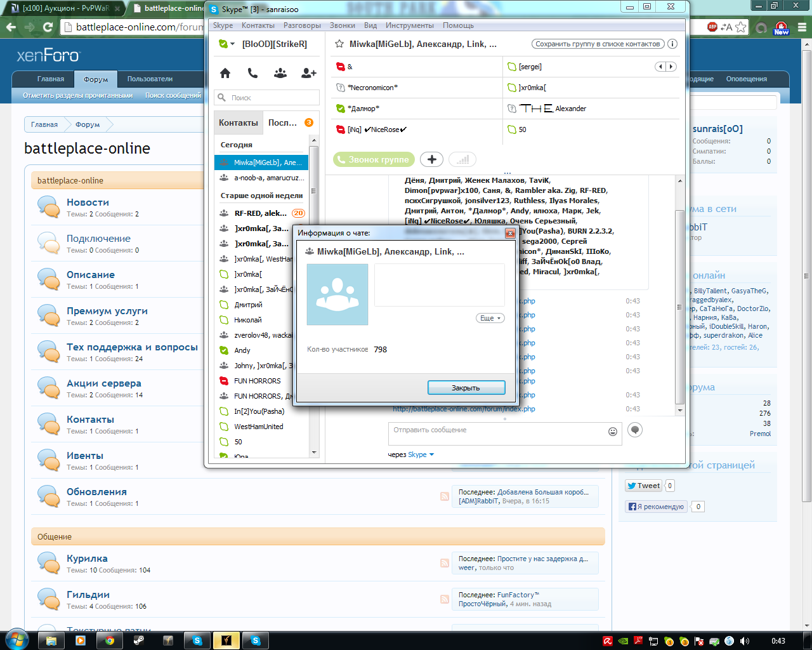The height and width of the screenshot is (650, 812).
Task: Start a group call with Звонок группе
Action: (374, 159)
